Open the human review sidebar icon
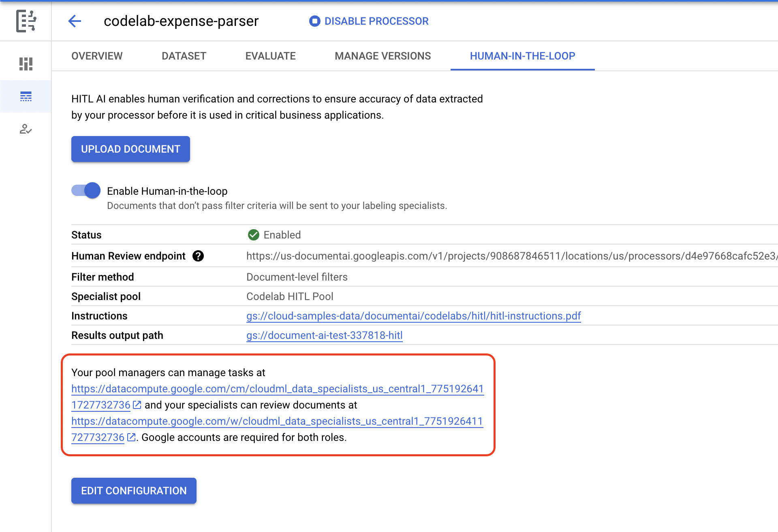Image resolution: width=778 pixels, height=532 pixels. tap(26, 129)
